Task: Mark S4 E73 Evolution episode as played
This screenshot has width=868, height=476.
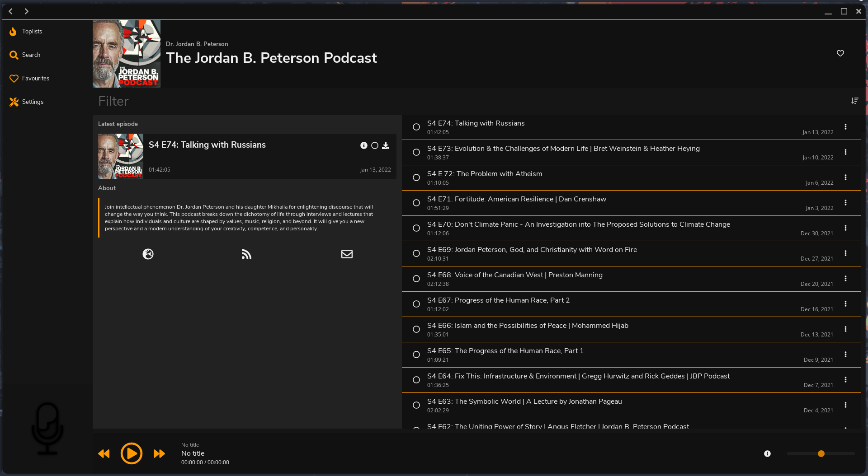Action: click(x=416, y=153)
